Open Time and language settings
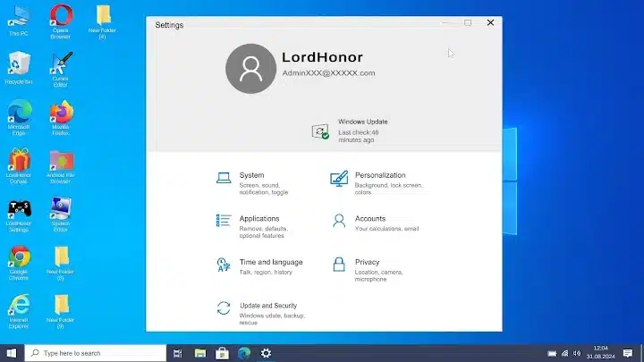 click(x=259, y=266)
